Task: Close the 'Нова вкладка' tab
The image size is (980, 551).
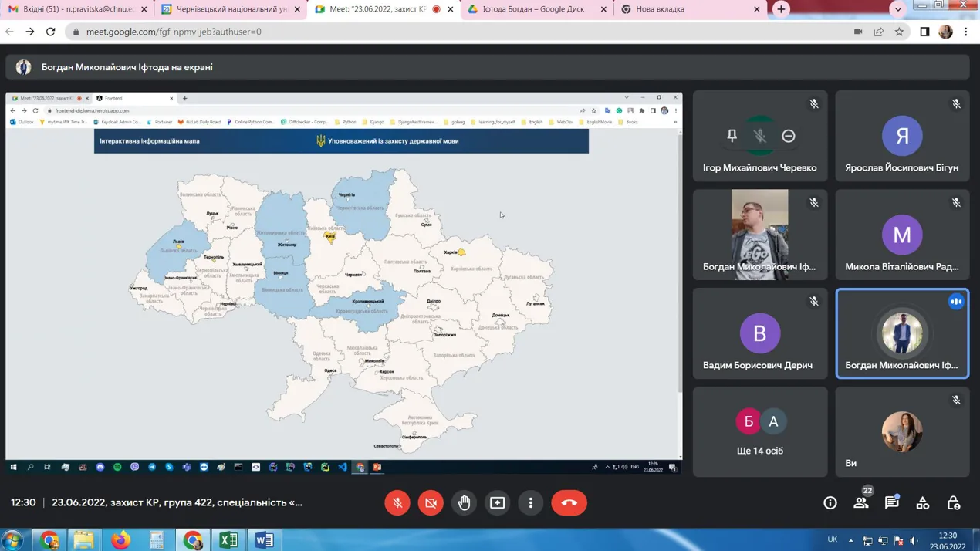Action: [x=756, y=9]
